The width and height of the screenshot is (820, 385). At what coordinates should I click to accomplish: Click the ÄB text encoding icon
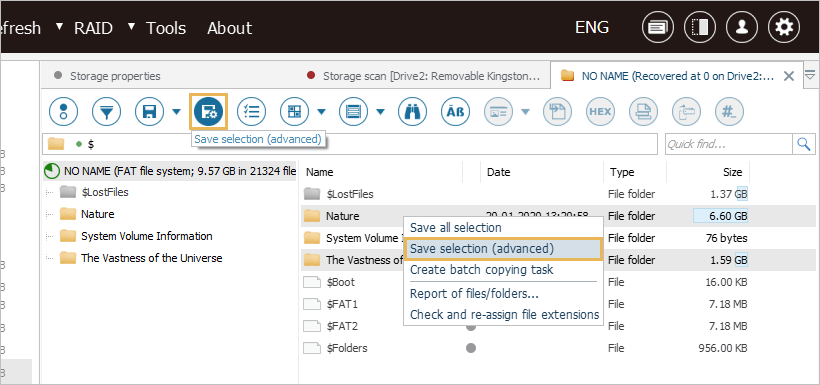tap(455, 111)
